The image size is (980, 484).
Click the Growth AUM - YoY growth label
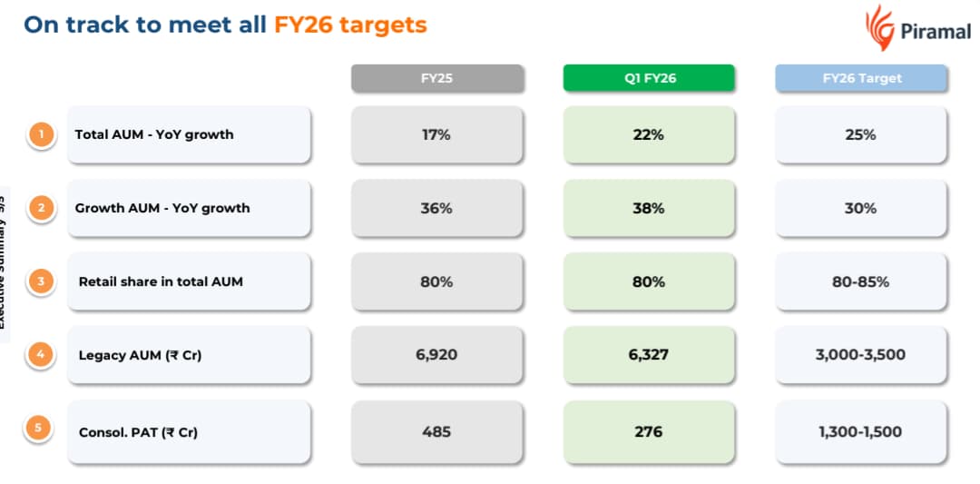point(162,208)
